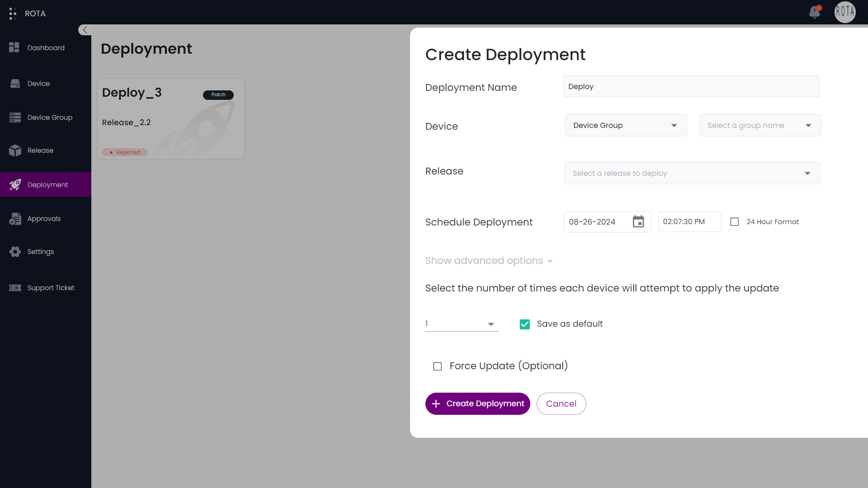
Task: Click the Dashboard sidebar icon
Action: click(14, 47)
